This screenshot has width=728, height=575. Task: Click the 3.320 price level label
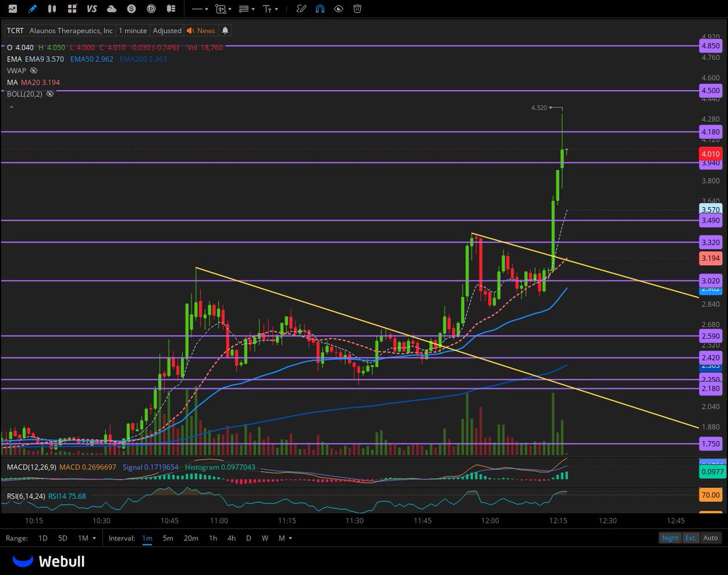coord(711,242)
